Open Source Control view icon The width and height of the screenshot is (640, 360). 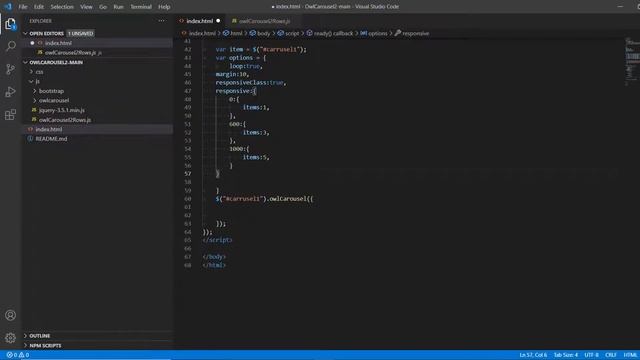pyautogui.click(x=11, y=69)
